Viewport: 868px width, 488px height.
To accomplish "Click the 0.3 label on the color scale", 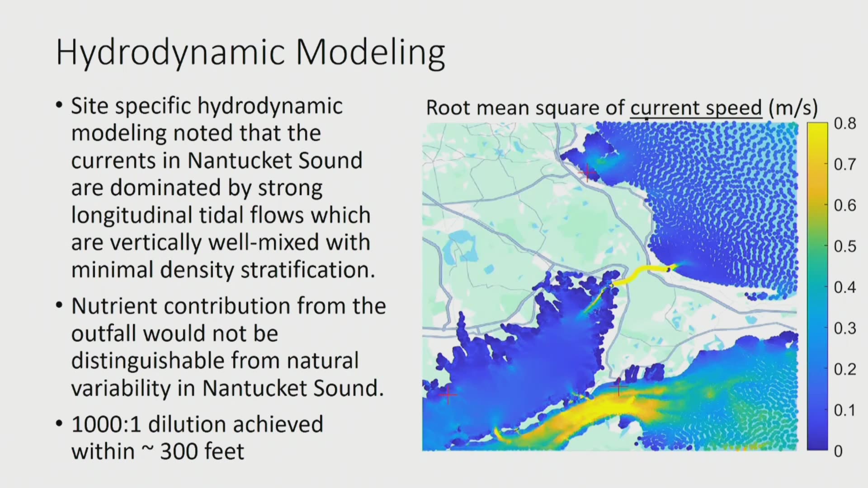I will 845,328.
